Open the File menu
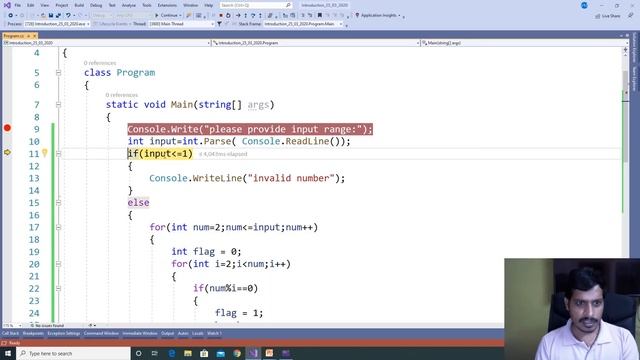 tap(18, 5)
